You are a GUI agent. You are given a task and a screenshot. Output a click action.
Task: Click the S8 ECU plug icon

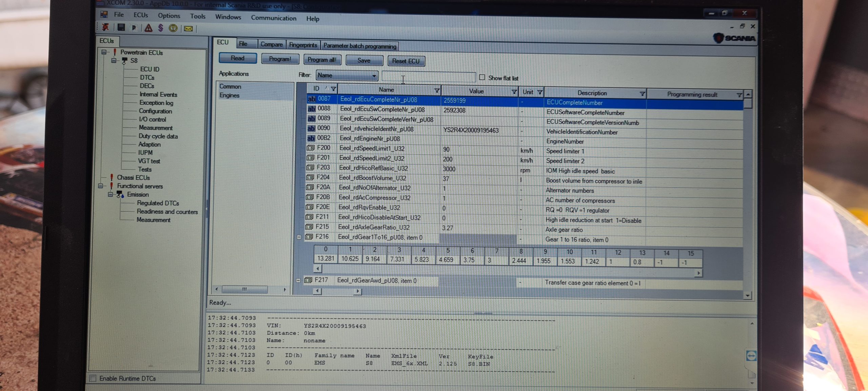124,61
